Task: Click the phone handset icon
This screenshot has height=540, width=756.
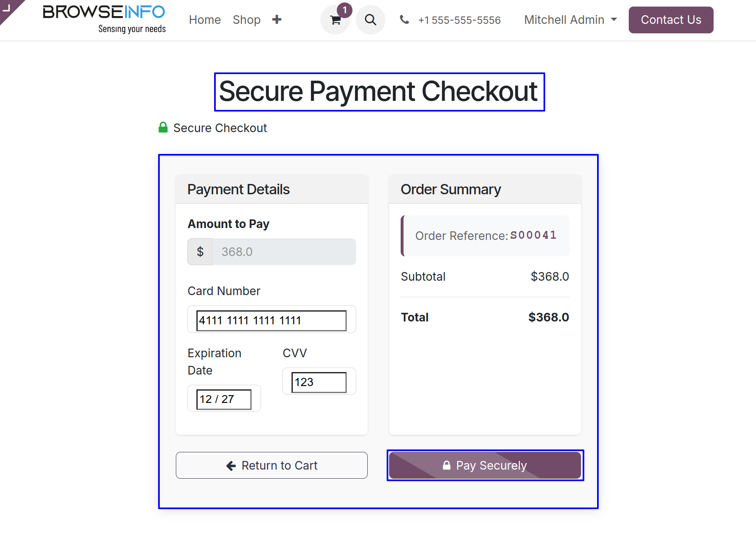Action: (404, 19)
